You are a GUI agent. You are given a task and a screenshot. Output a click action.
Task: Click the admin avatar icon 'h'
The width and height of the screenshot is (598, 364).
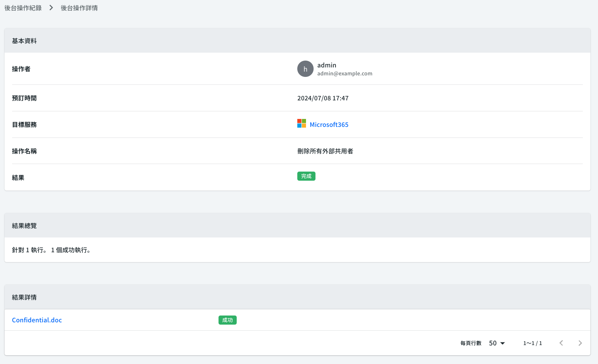[x=305, y=69]
